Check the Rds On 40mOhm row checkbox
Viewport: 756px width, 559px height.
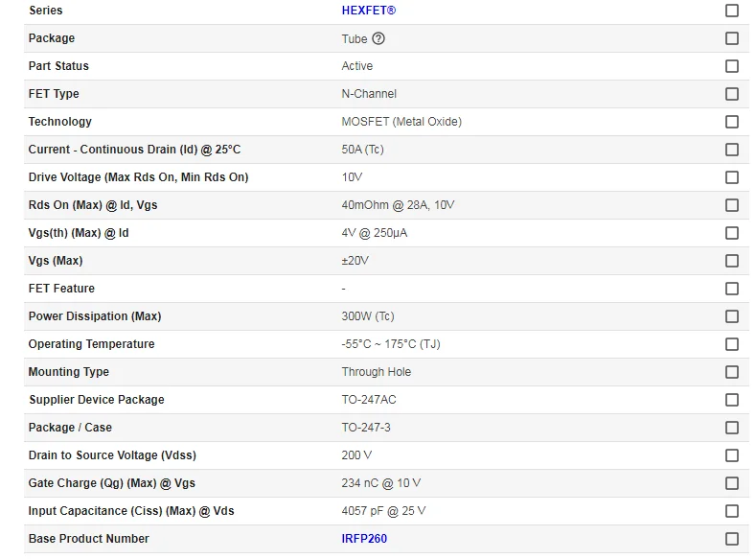[732, 205]
